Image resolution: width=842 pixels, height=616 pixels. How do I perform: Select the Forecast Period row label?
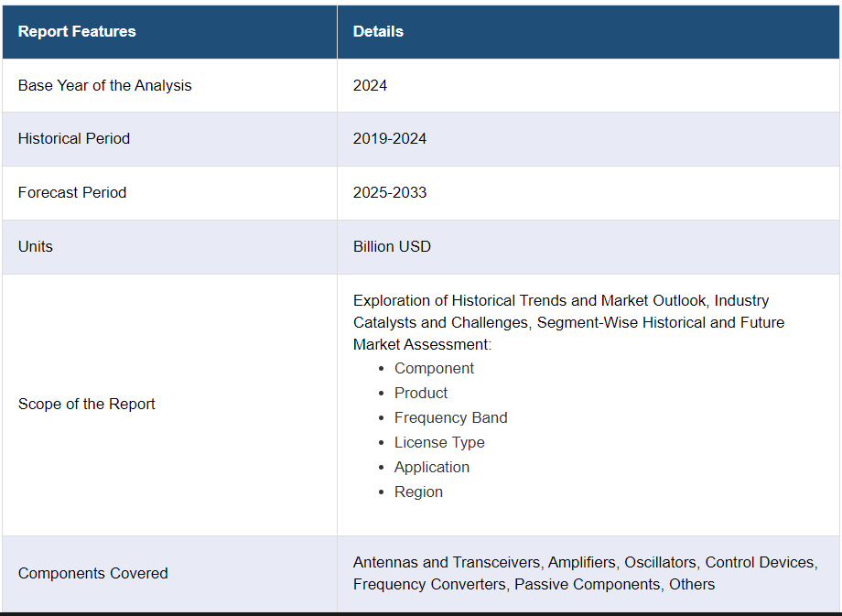[72, 192]
